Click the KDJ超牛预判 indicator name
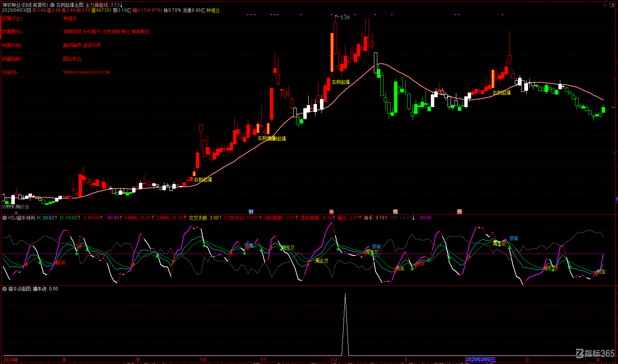Screen dimensions: 618x364 (22, 218)
